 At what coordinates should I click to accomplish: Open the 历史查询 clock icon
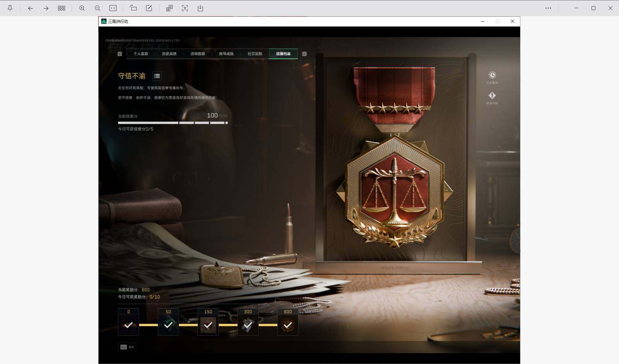pyautogui.click(x=492, y=75)
